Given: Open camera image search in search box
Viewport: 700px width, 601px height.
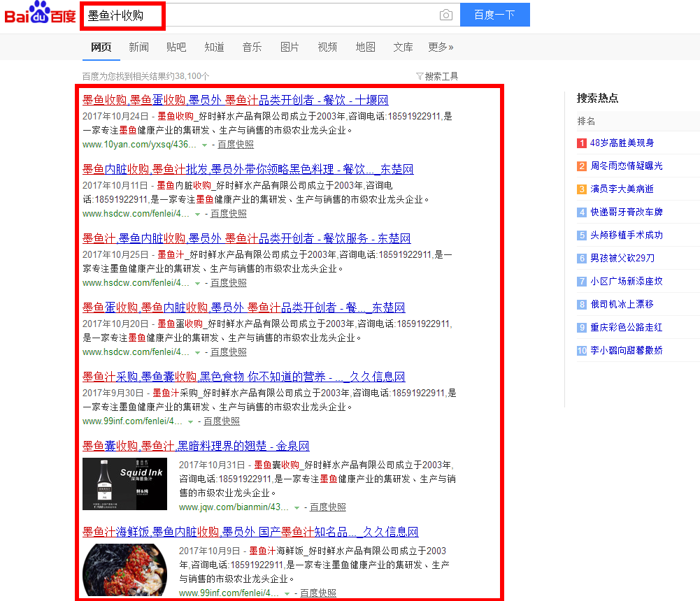Looking at the screenshot, I should [x=445, y=15].
